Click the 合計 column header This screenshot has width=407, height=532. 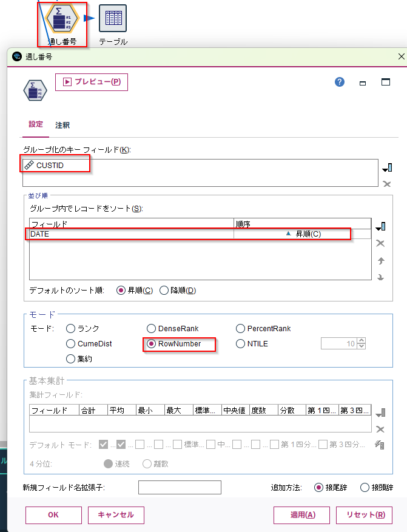click(x=93, y=410)
